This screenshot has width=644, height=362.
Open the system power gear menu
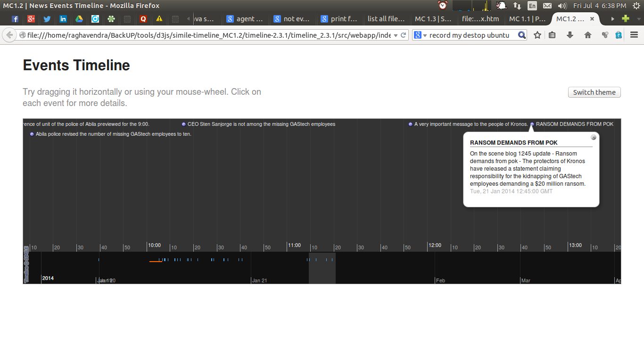point(636,6)
